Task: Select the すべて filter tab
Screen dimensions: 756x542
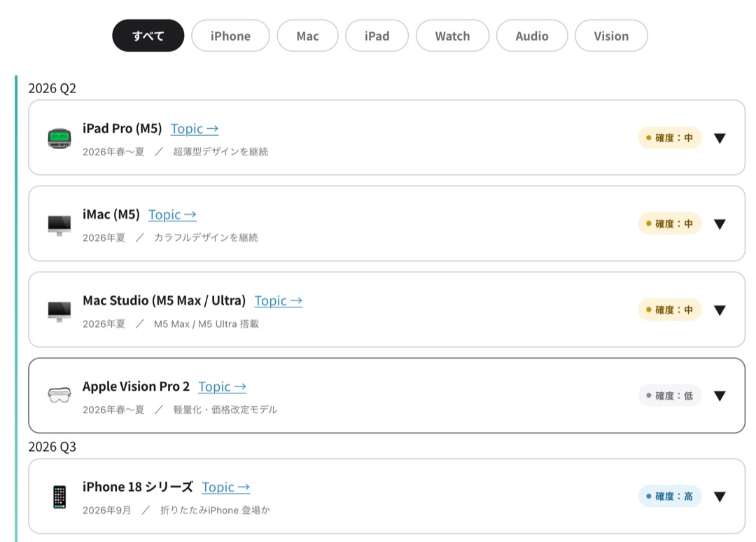Action: pyautogui.click(x=148, y=36)
